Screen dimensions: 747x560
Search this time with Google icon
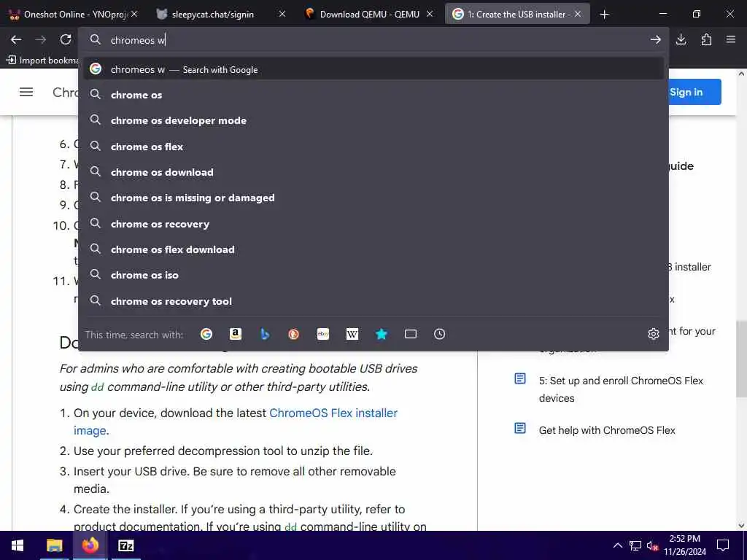pos(206,334)
